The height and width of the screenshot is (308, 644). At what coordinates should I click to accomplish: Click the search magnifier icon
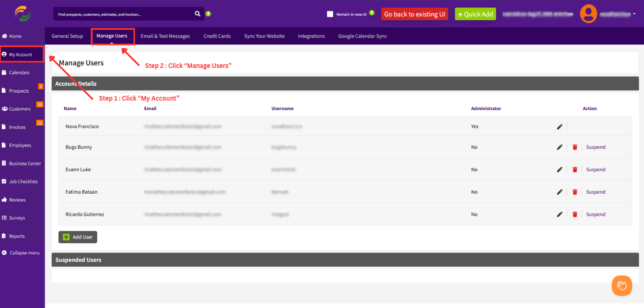(198, 14)
